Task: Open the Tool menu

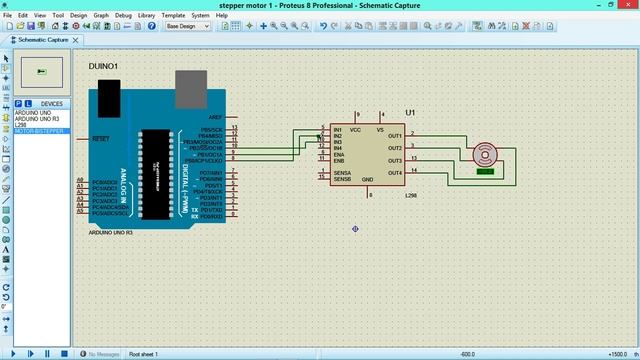Action: [x=58, y=16]
